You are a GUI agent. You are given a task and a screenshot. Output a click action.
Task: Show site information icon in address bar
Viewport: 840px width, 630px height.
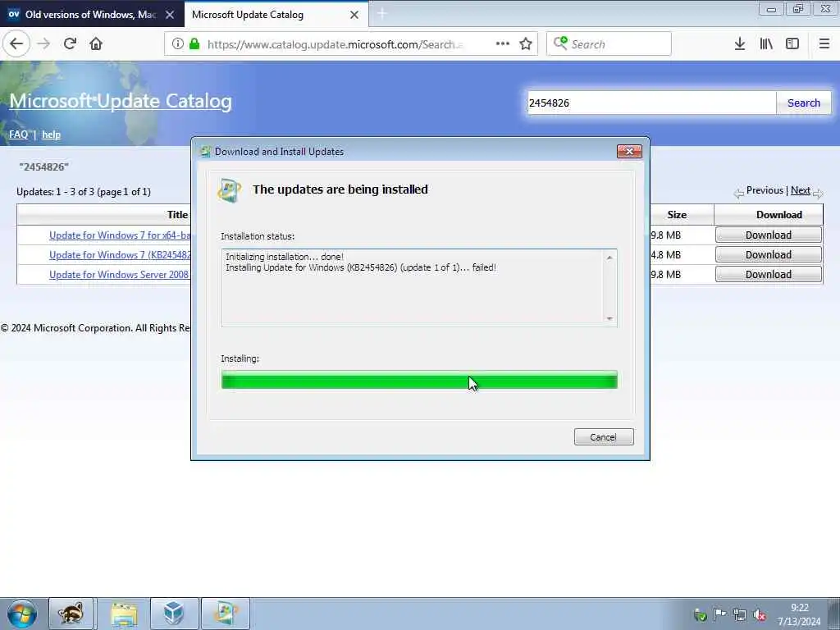[x=177, y=44]
